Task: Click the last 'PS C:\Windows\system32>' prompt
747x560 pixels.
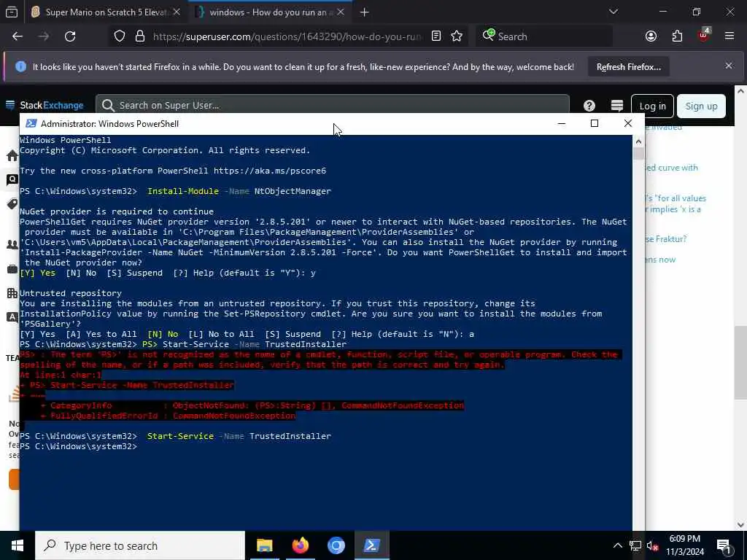Action: point(78,447)
